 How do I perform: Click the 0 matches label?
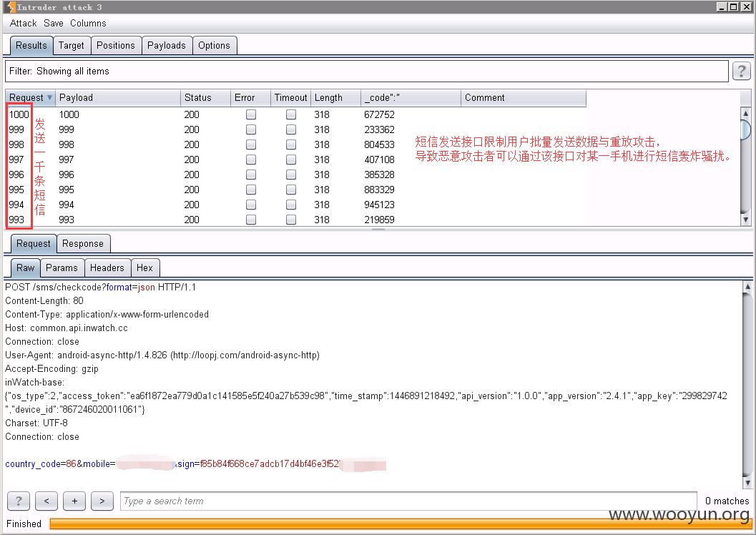tap(727, 501)
